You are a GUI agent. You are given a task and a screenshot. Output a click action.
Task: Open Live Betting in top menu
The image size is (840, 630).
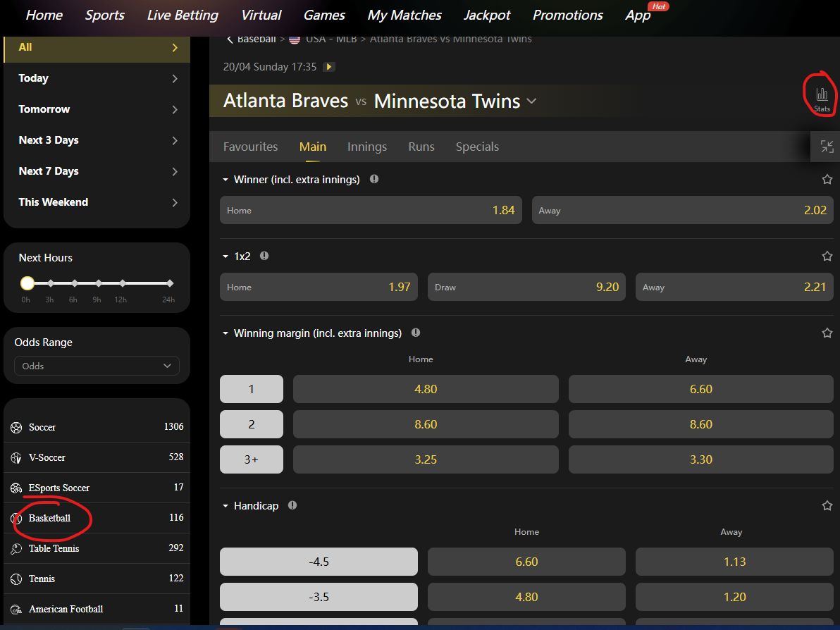coord(183,15)
